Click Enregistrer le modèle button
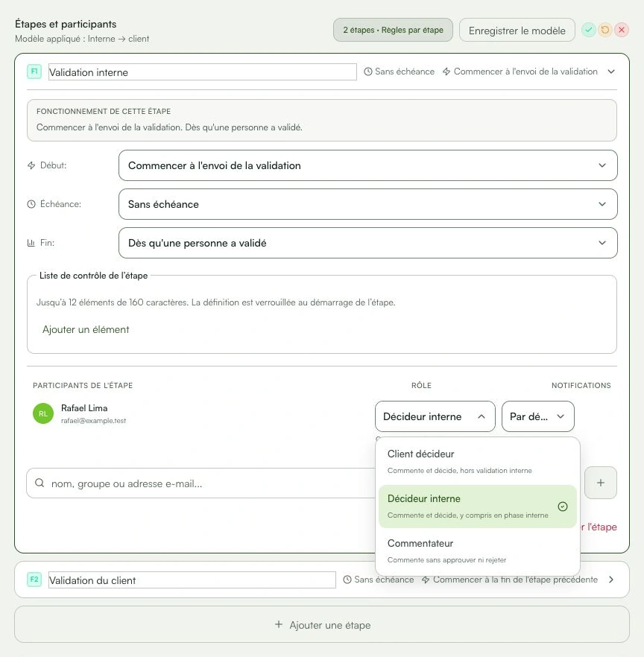The width and height of the screenshot is (644, 657). point(517,30)
